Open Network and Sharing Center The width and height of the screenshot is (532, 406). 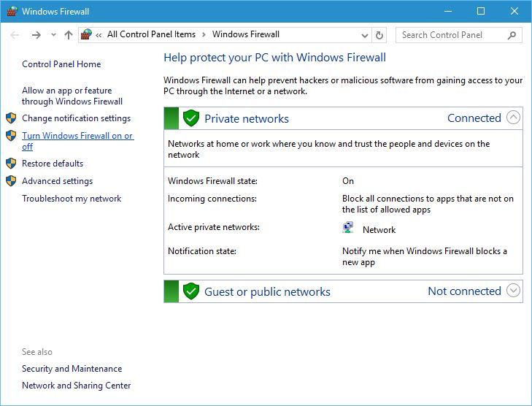(77, 386)
